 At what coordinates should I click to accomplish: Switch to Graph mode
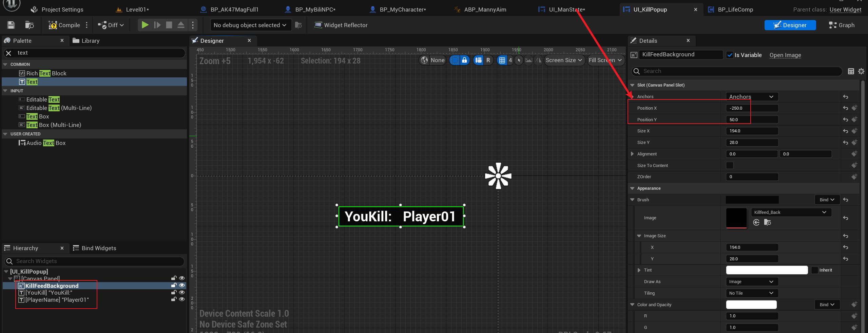click(842, 25)
